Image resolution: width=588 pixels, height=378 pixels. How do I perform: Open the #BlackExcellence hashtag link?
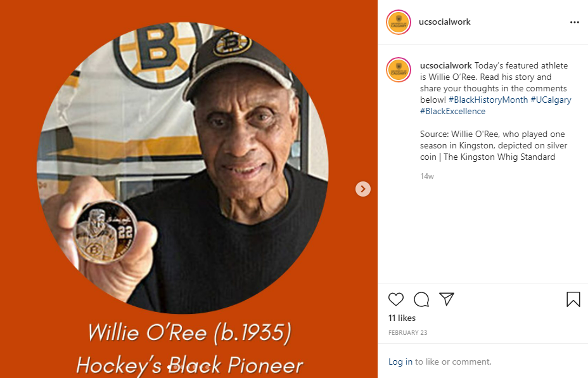(452, 111)
